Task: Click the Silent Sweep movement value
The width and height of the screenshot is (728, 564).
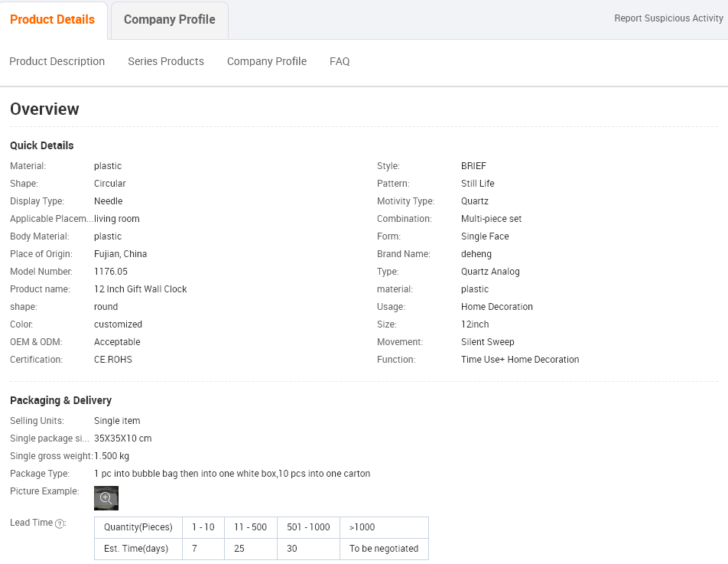Action: 488,342
